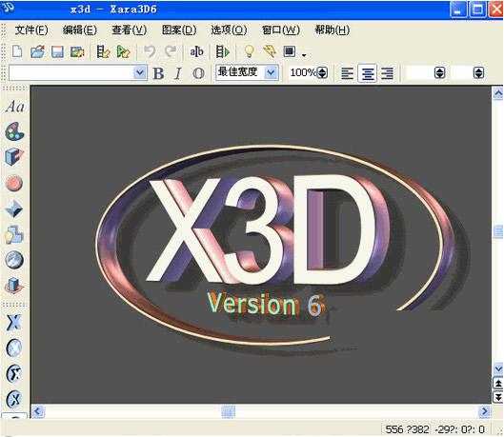Click the horizontal scrollbar left arrow
This screenshot has height=437, width=504.
38,411
